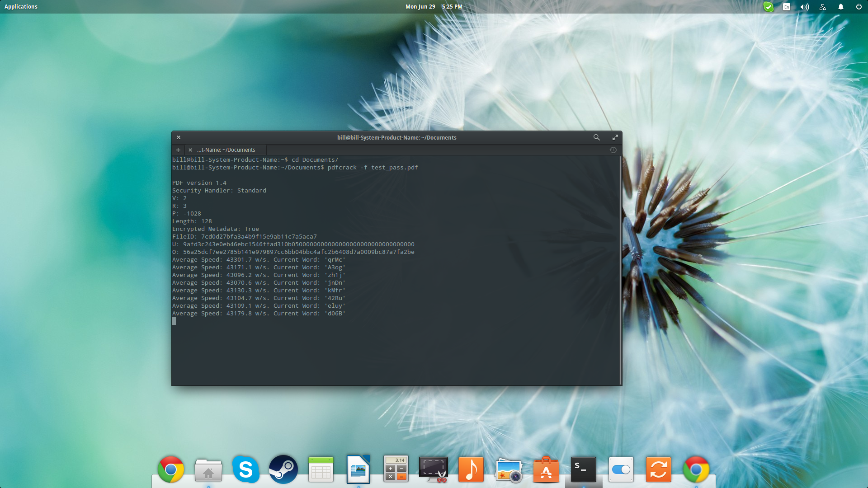This screenshot has width=868, height=488.
Task: Click the 'P: -1028' output line
Action: 187,214
